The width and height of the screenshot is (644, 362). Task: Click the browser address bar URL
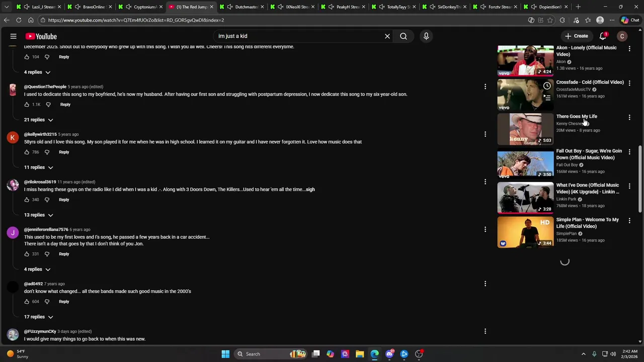136,20
